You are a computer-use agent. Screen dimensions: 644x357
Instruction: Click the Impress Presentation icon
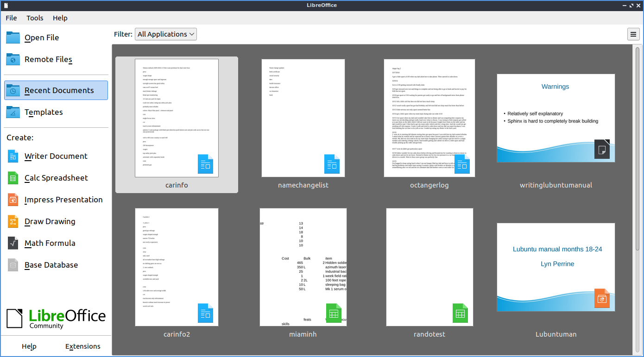pyautogui.click(x=13, y=200)
